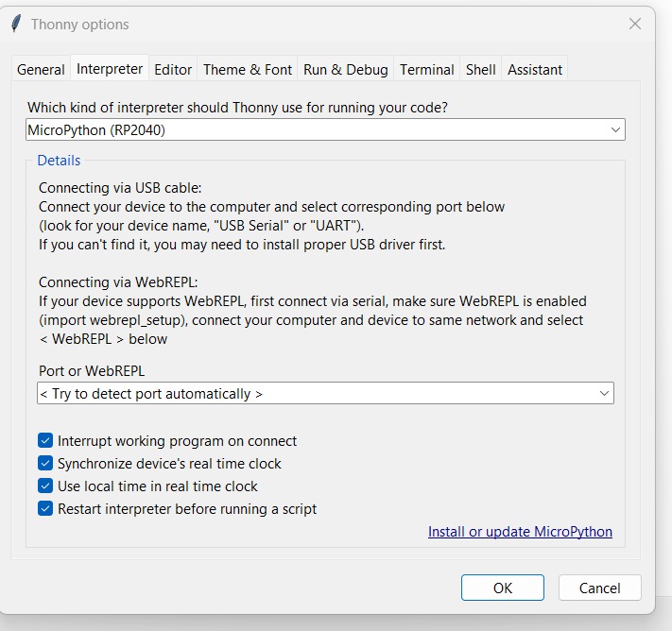
Task: Uncheck Restart interpreter before running a script
Action: coord(45,509)
